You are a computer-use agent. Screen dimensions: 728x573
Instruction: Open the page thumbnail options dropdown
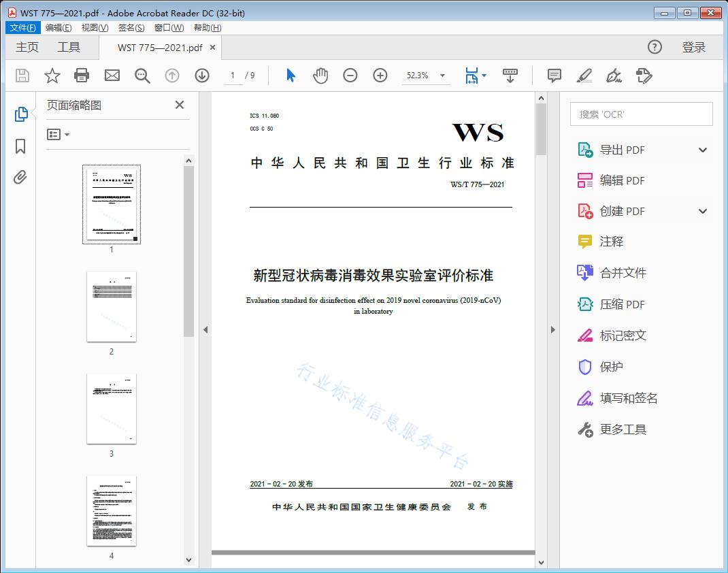click(x=56, y=134)
